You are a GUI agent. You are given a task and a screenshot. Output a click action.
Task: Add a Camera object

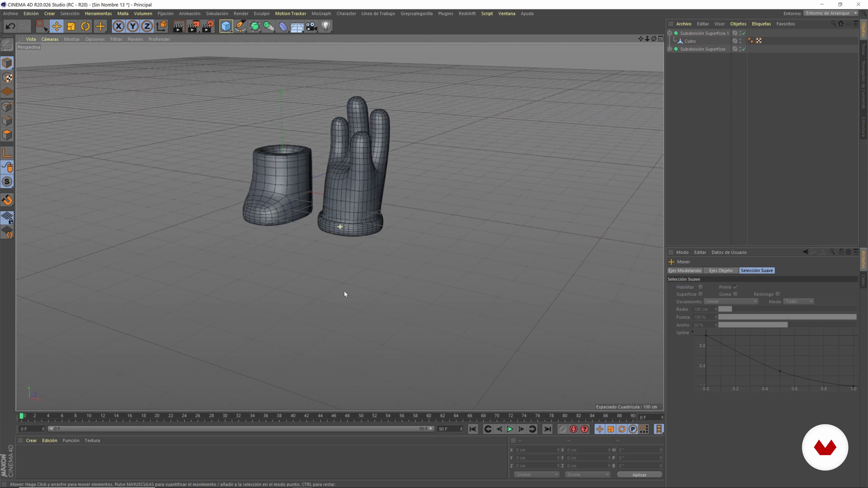point(312,26)
